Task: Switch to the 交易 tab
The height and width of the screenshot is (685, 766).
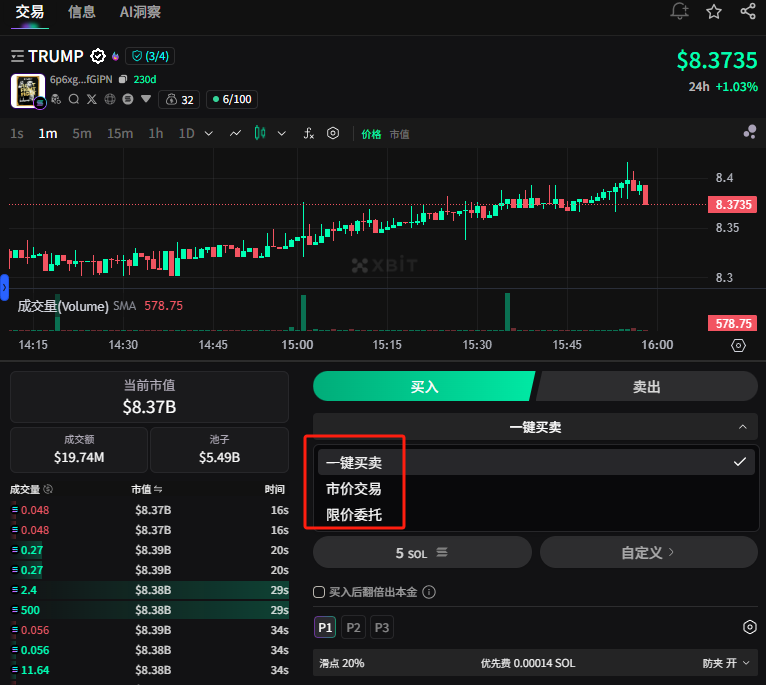Action: point(30,12)
